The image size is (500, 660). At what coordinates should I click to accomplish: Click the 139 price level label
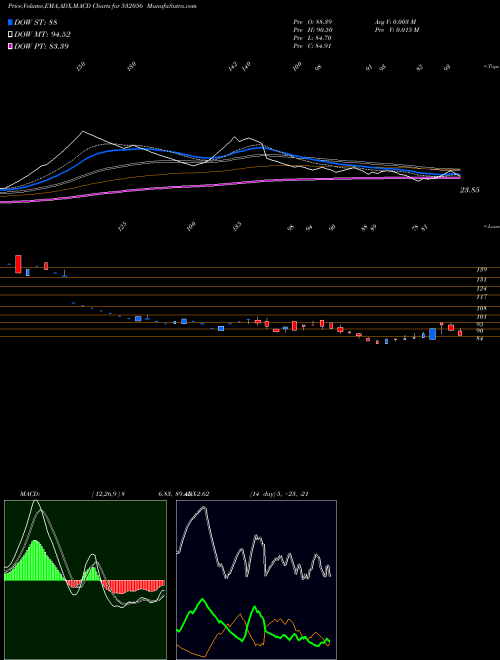481,269
